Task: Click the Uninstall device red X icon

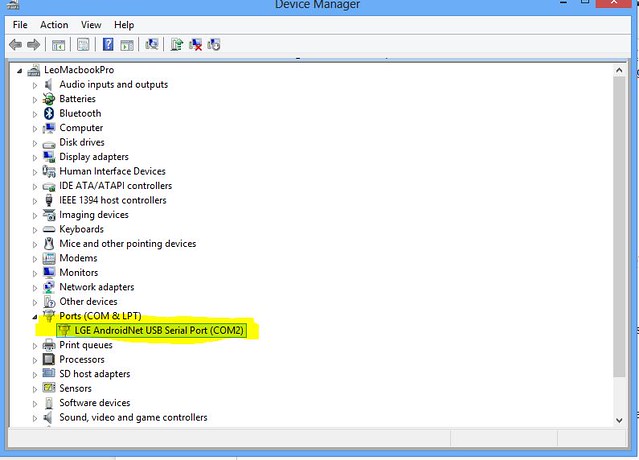Action: (196, 44)
